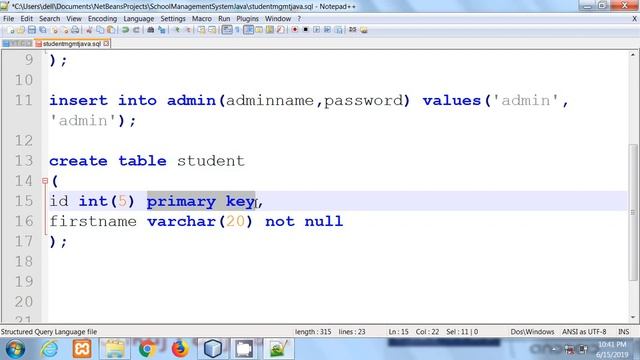Viewport: 640px width, 360px height.
Task: Open the Search menu
Action: tap(49, 19)
